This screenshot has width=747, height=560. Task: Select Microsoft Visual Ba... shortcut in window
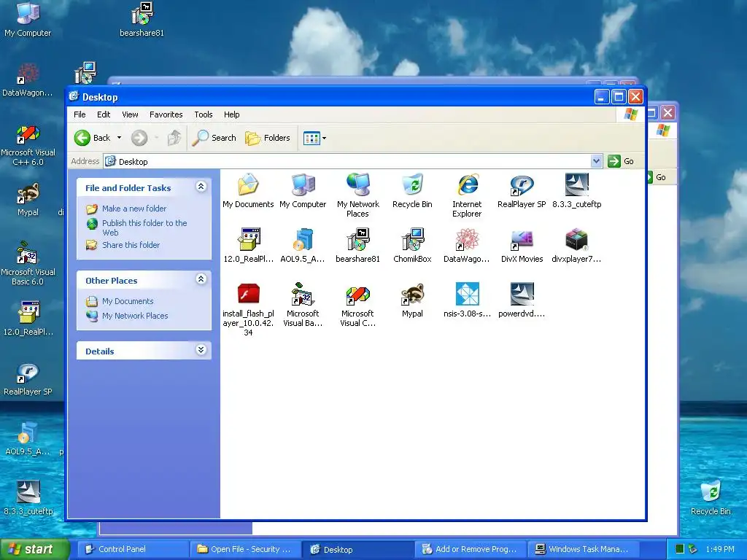(x=303, y=305)
